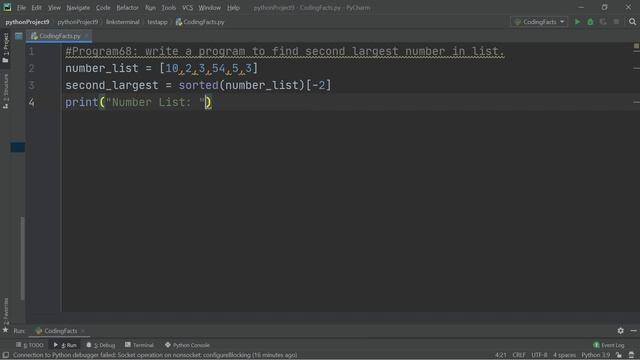This screenshot has height=360, width=640.
Task: Toggle the read-only lock icon
Action: pos(619,355)
